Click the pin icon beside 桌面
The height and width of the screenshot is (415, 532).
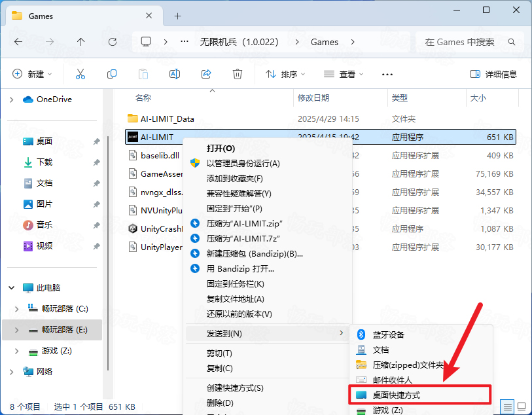click(97, 141)
